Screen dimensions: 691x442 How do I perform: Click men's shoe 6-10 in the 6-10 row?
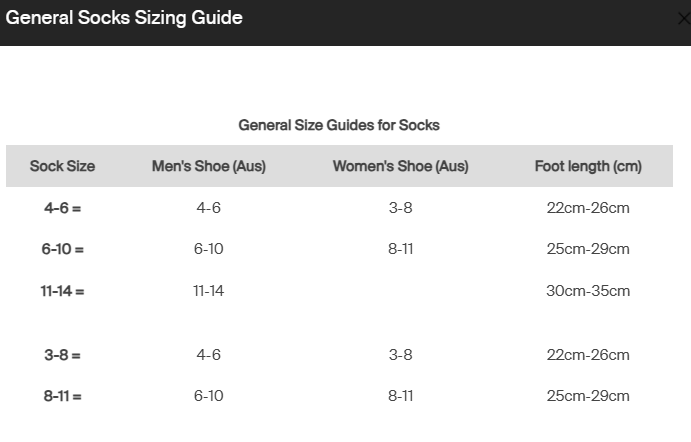[208, 249]
